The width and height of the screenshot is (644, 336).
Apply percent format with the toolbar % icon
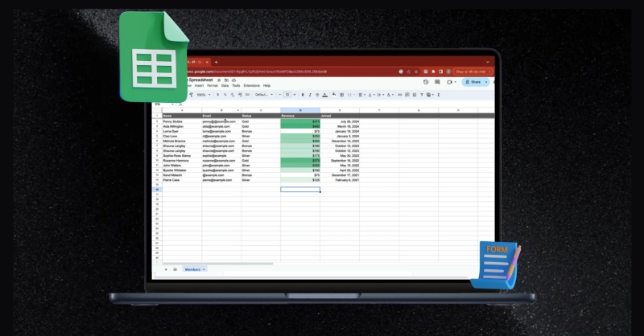click(x=225, y=95)
